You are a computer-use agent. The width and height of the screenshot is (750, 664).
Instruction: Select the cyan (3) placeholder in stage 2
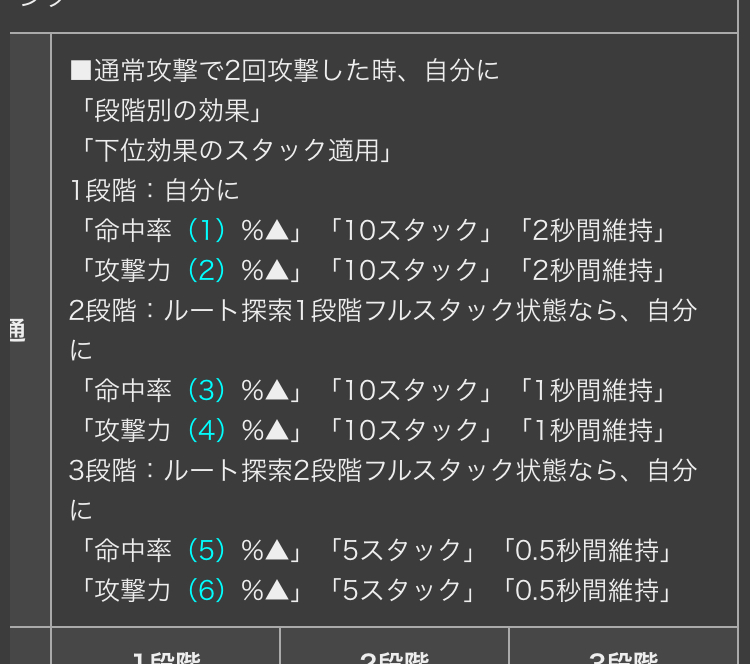[206, 391]
